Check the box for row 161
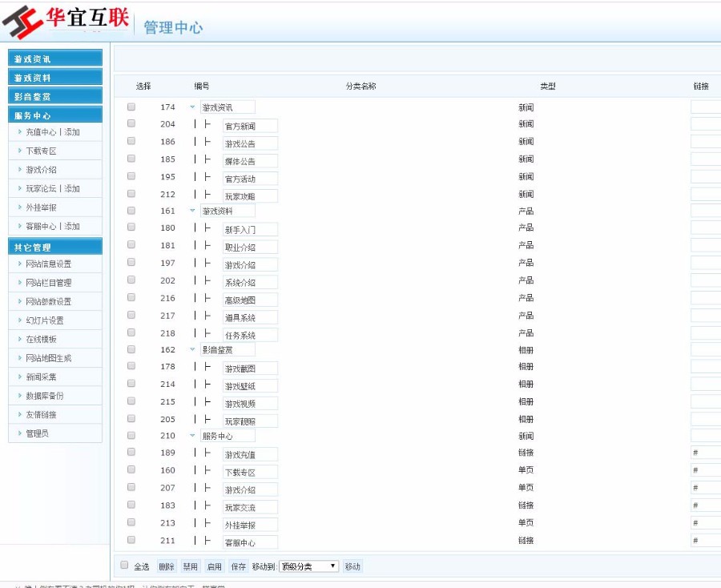 [x=131, y=210]
